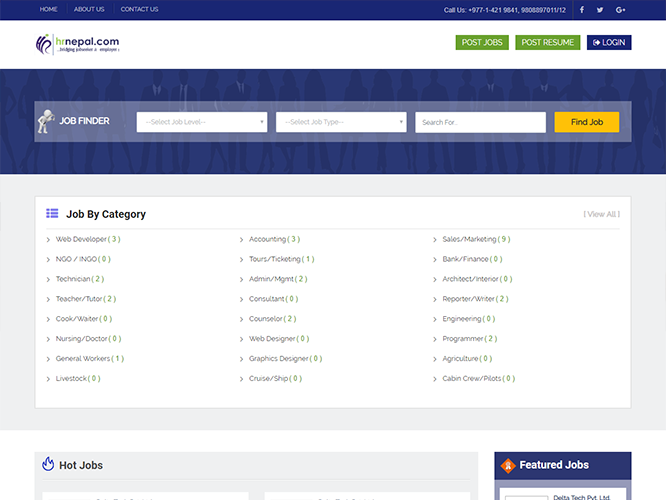Click the yellow Find Job button
The width and height of the screenshot is (666, 500).
587,122
